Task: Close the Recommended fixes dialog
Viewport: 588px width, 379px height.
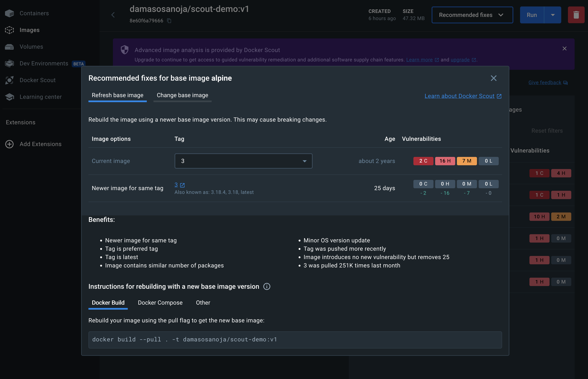Action: [x=493, y=78]
